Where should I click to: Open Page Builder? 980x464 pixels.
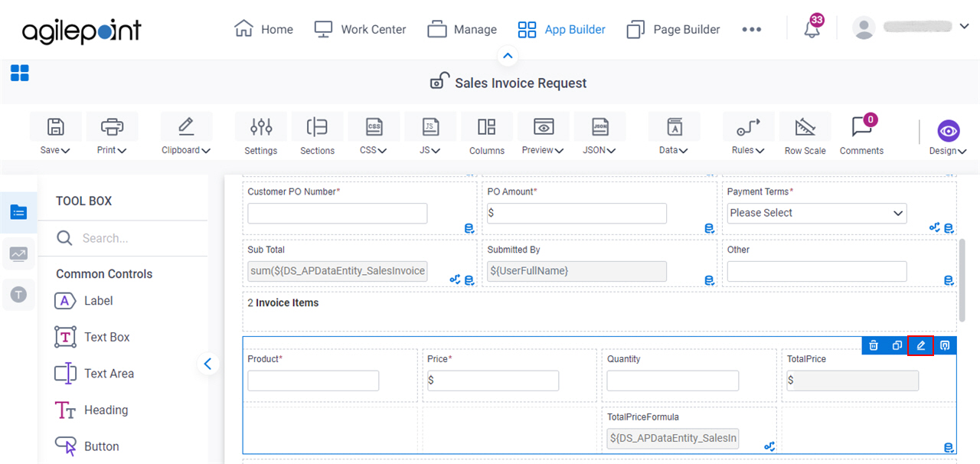[674, 29]
